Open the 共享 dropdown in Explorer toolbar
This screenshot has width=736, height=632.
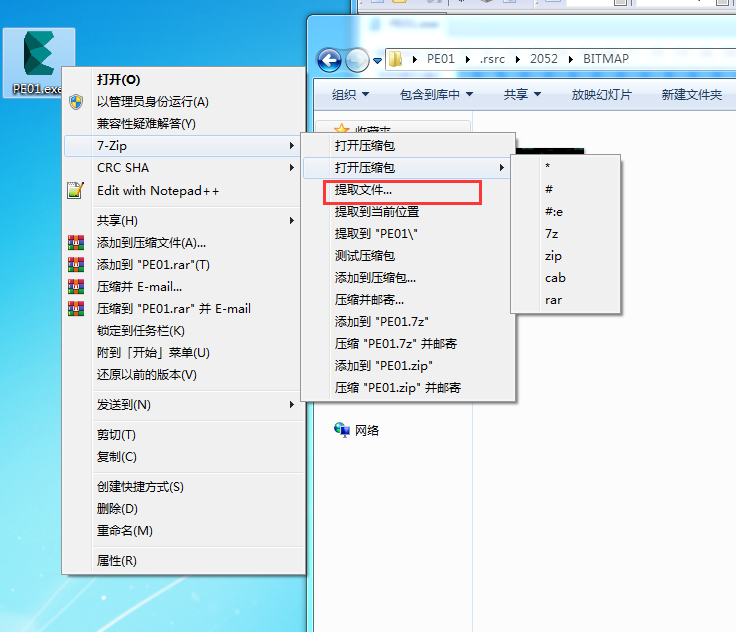(x=522, y=95)
